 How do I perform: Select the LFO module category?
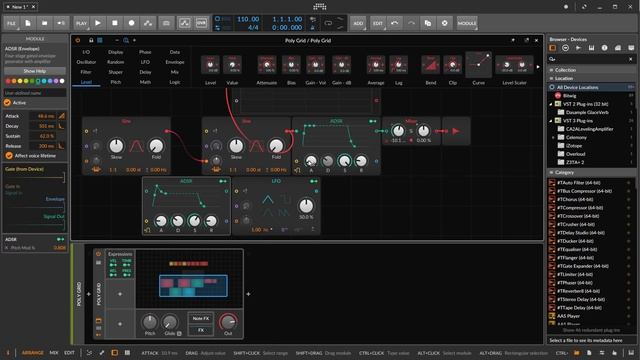click(145, 62)
